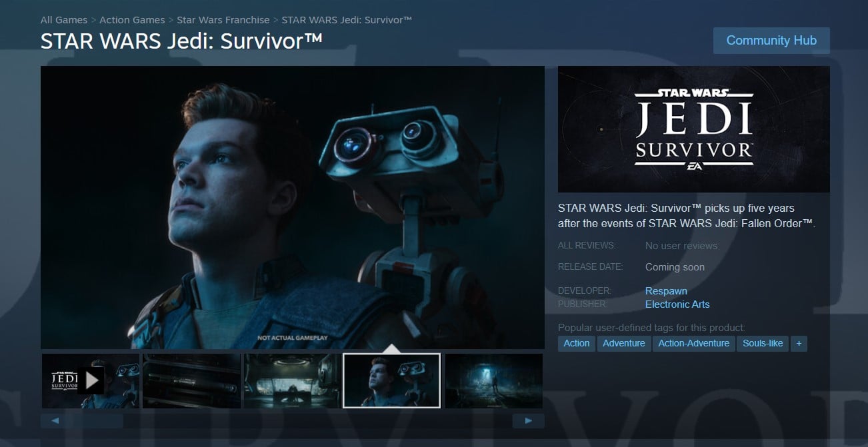
Task: Click the 'No user reviews' text
Action: 681,246
